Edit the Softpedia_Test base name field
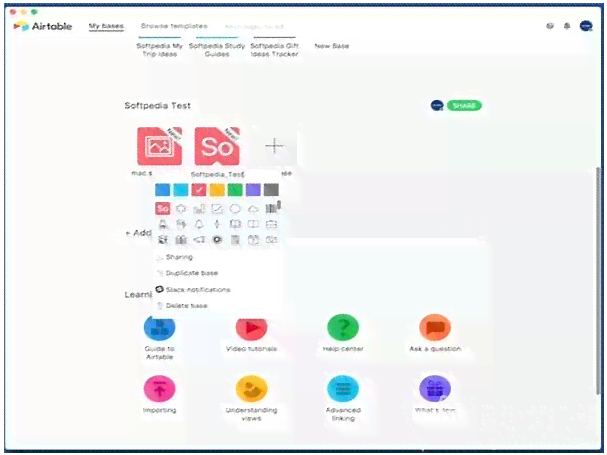This screenshot has height=455, width=607. (218, 174)
